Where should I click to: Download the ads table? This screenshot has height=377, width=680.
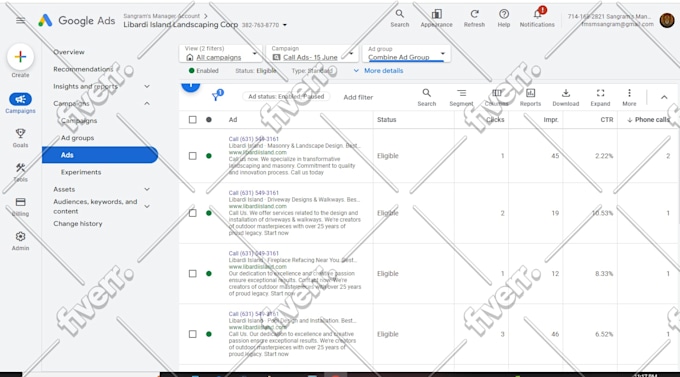pos(566,97)
